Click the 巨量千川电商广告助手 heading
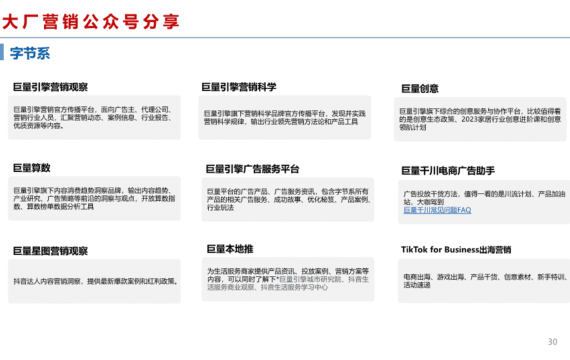570x360 pixels. click(448, 171)
